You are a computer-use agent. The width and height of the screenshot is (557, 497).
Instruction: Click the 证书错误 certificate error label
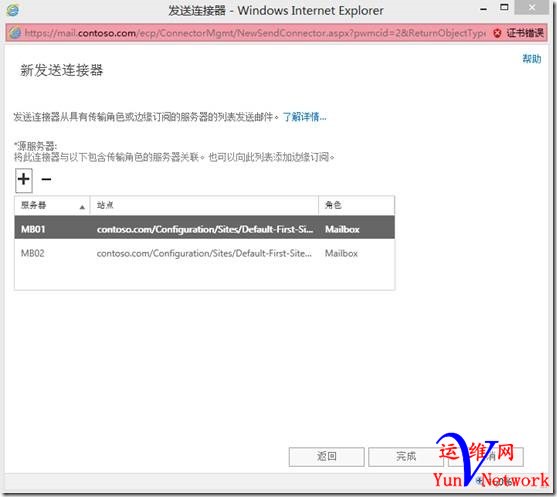pos(525,33)
